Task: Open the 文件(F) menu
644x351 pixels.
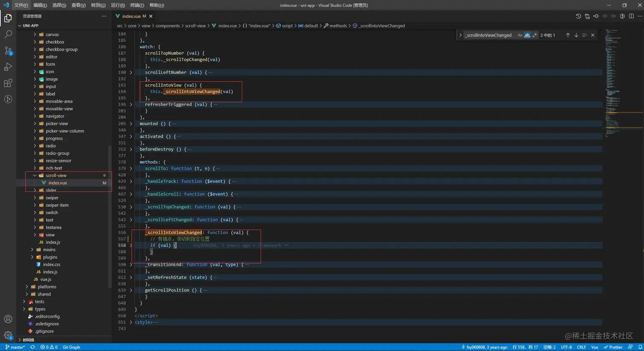Action: pyautogui.click(x=21, y=5)
